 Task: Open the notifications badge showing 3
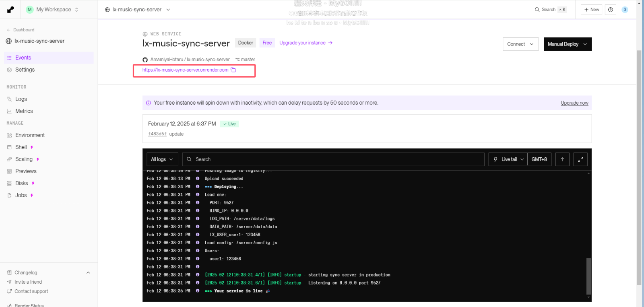(625, 10)
